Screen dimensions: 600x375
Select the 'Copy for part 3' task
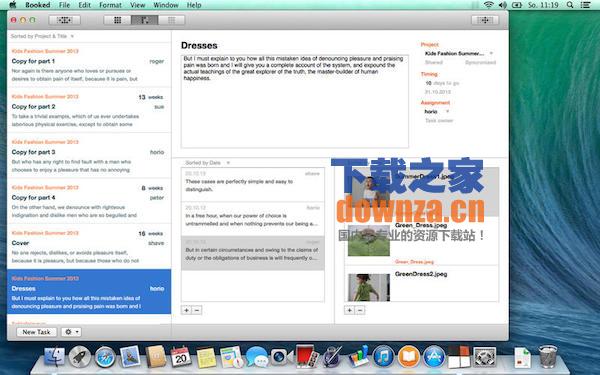pyautogui.click(x=89, y=156)
